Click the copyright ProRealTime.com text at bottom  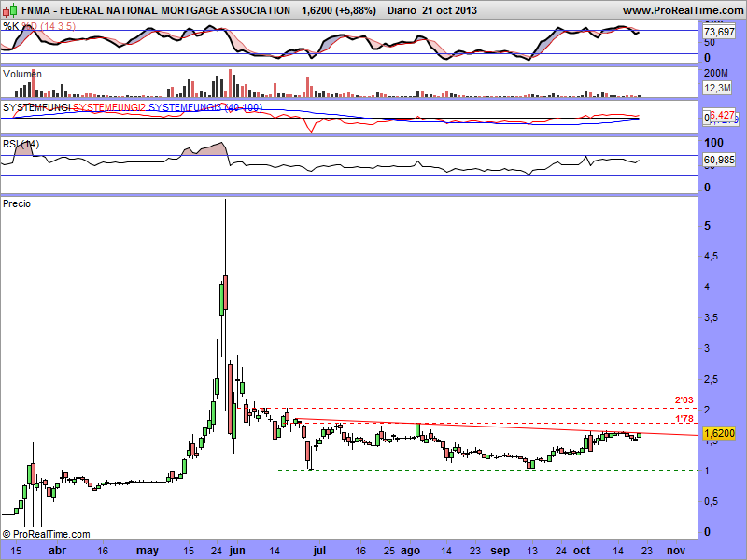point(46,534)
